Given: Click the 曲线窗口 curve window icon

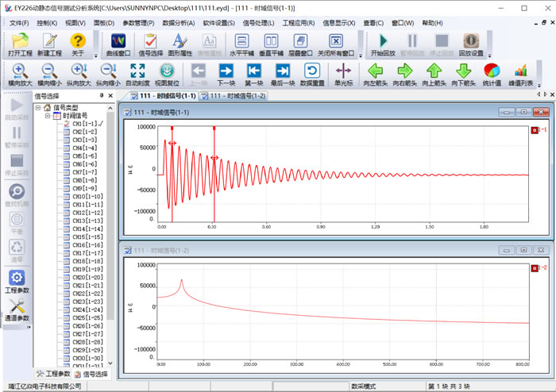Looking at the screenshot, I should 118,40.
